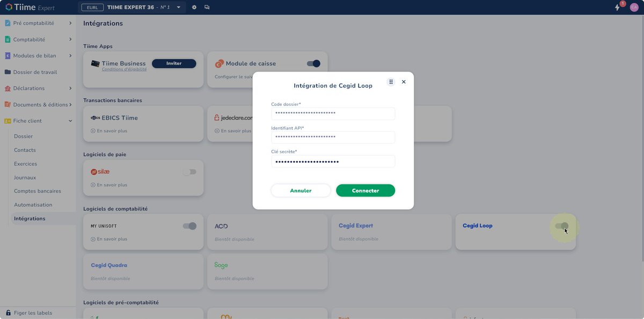Collapse the Fiche client section
The width and height of the screenshot is (644, 319).
[x=70, y=121]
